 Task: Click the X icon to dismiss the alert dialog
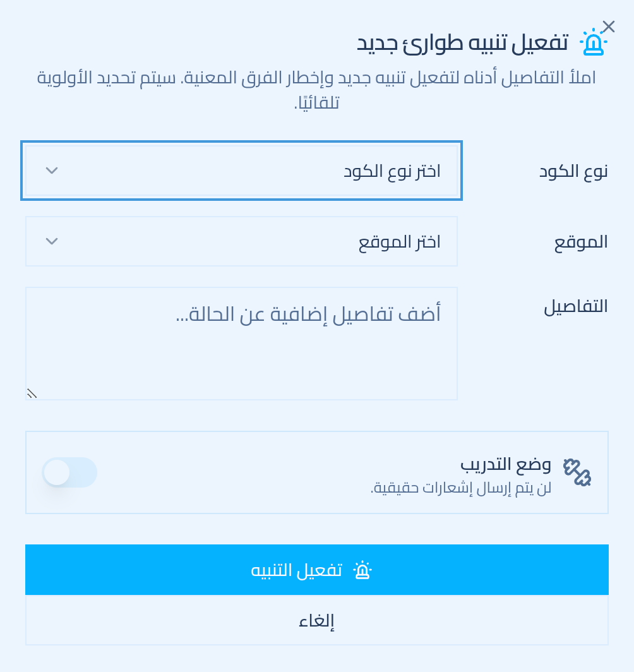(x=608, y=26)
